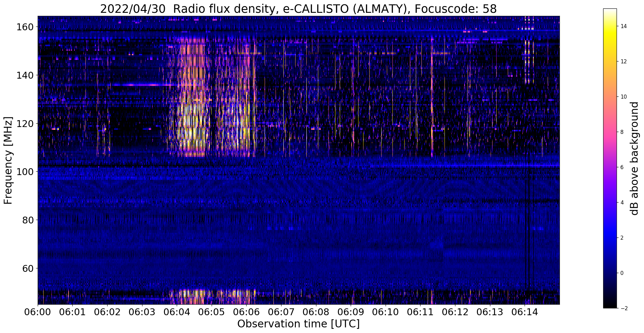Click the colorbar tick label 12
Screen dimensions: 644x333
click(624, 61)
